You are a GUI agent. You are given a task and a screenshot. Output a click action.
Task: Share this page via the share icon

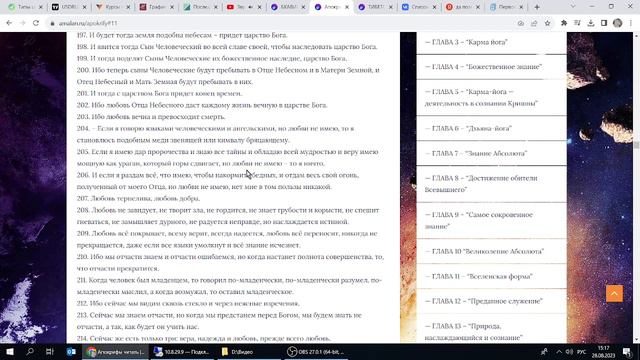[x=534, y=23]
